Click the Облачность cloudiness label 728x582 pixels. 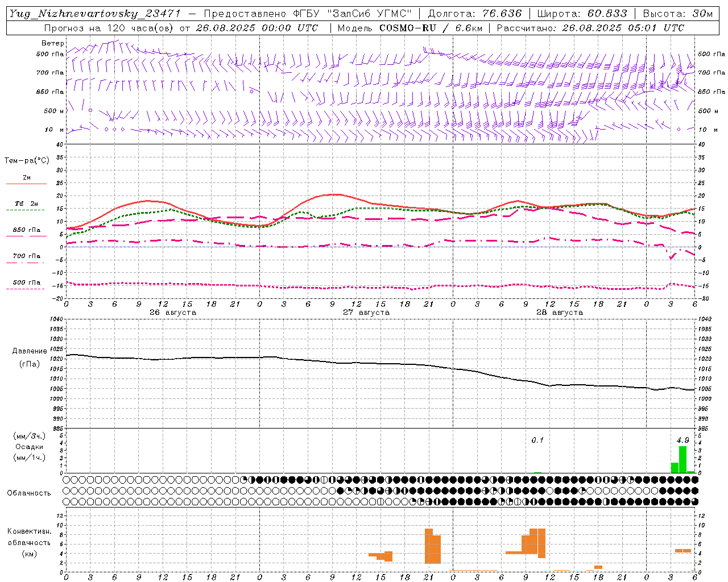tap(28, 493)
